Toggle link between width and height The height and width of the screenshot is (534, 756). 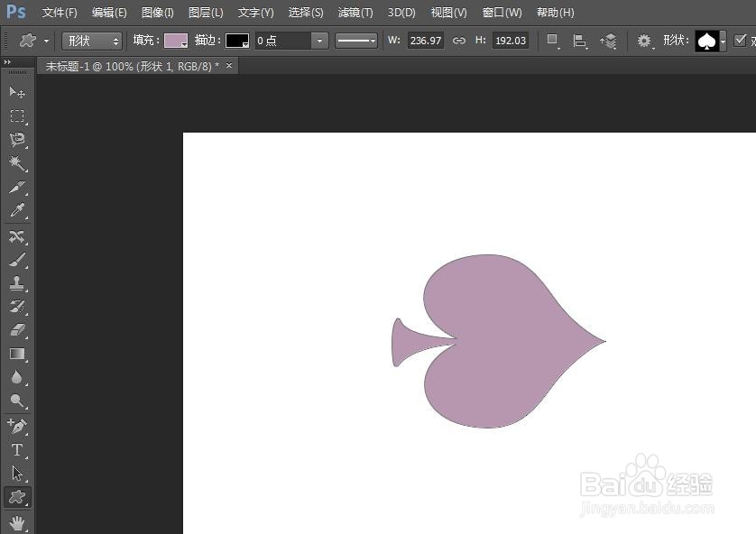point(459,41)
